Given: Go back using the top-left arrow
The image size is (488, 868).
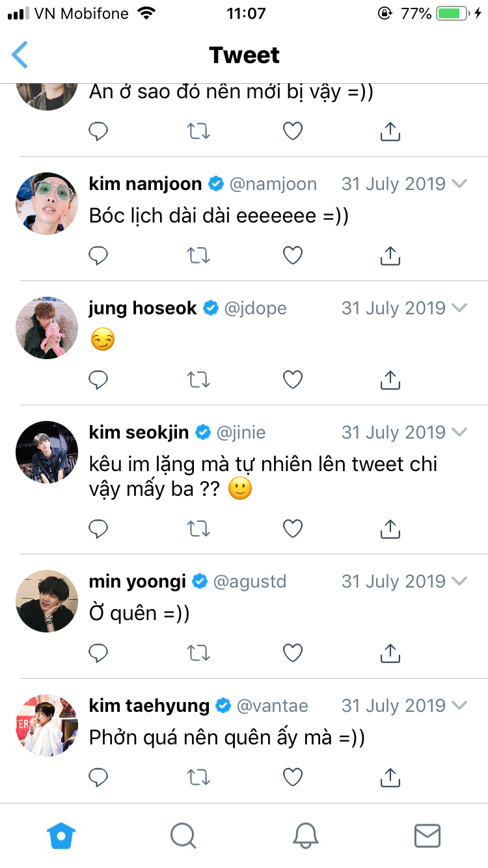Looking at the screenshot, I should 20,55.
